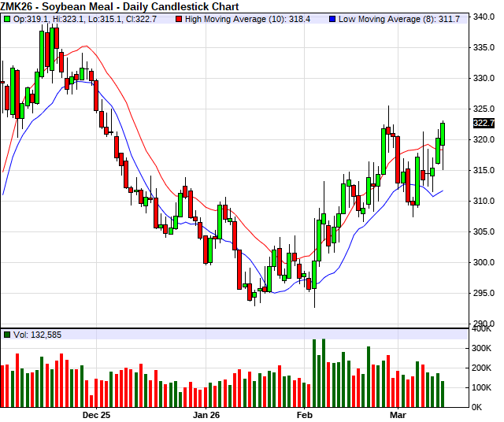This screenshot has height=422, width=504.
Task: Select the Jan 26 date axis label
Action: point(206,414)
